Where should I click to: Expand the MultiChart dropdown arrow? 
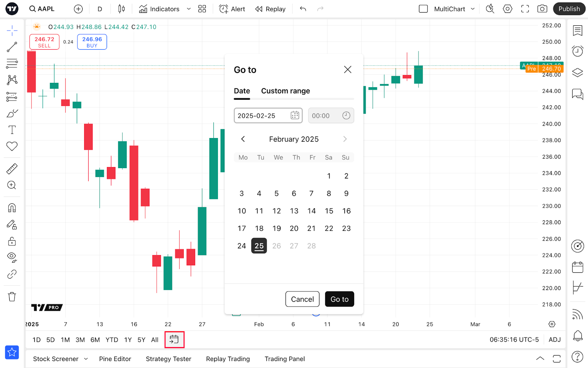pyautogui.click(x=473, y=9)
